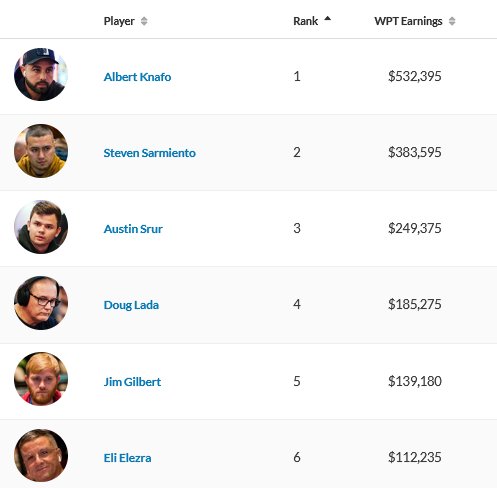Select the $532,395 earnings cell
The height and width of the screenshot is (488, 497).
click(x=415, y=76)
